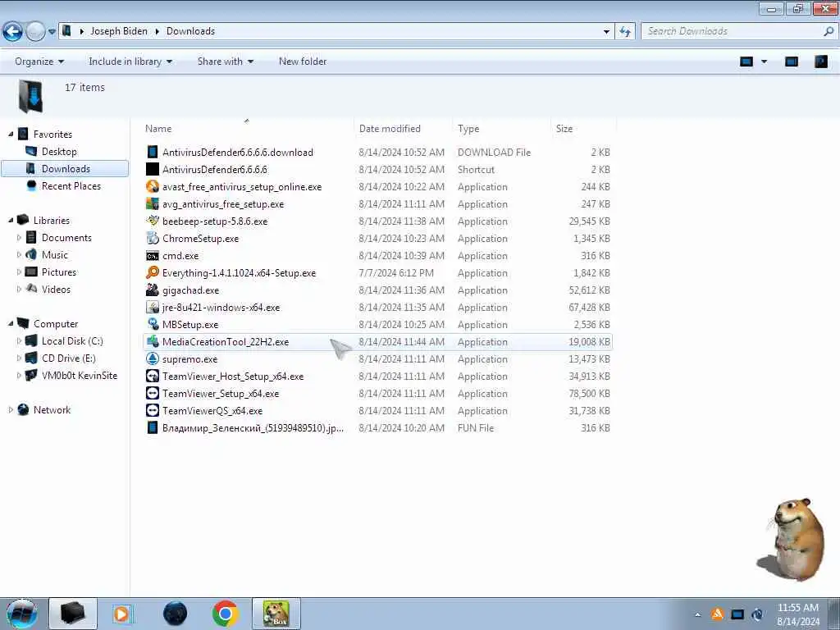840x630 pixels.
Task: Click the MBSetup.exe file icon
Action: point(153,324)
